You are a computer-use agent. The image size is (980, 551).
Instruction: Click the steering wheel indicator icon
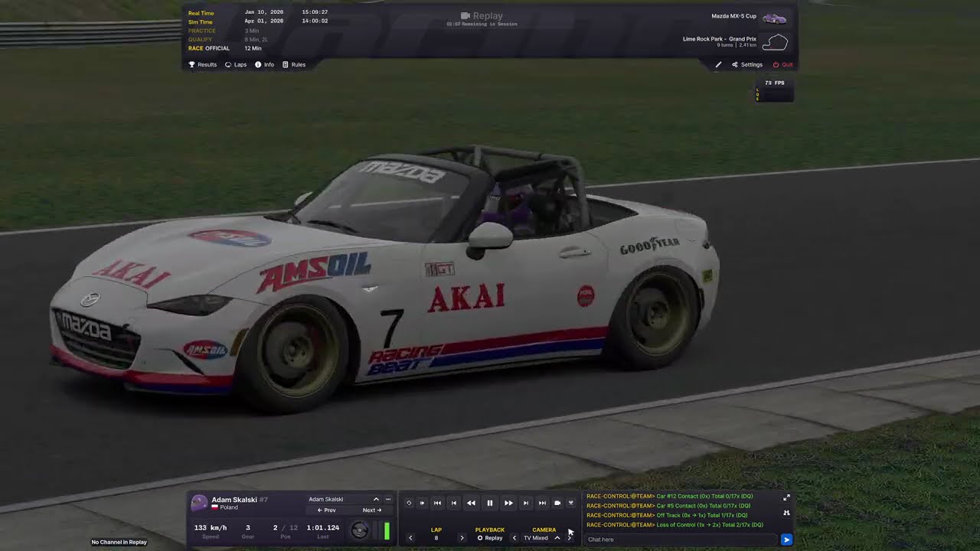click(359, 530)
